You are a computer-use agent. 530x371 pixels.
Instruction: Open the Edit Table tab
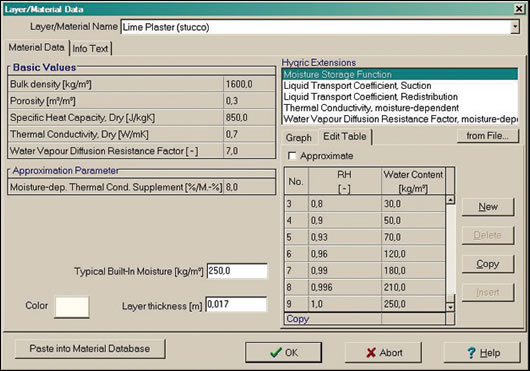pyautogui.click(x=345, y=137)
